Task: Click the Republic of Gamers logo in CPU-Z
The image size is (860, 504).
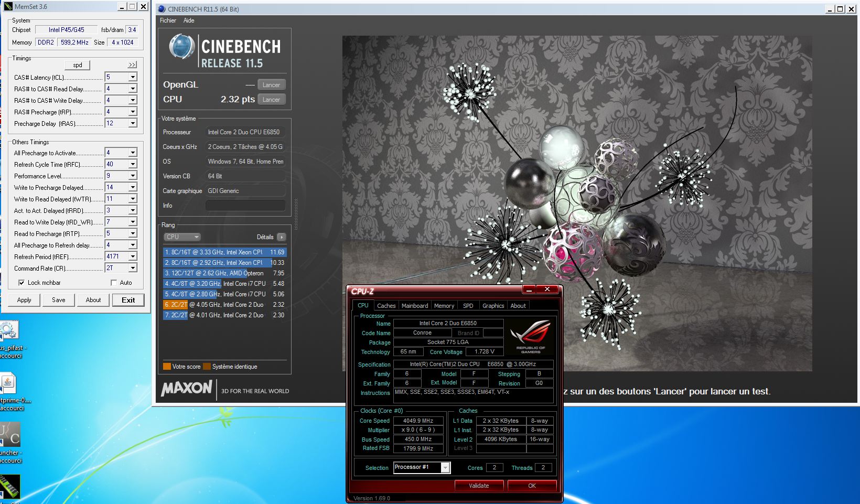Action: 530,337
